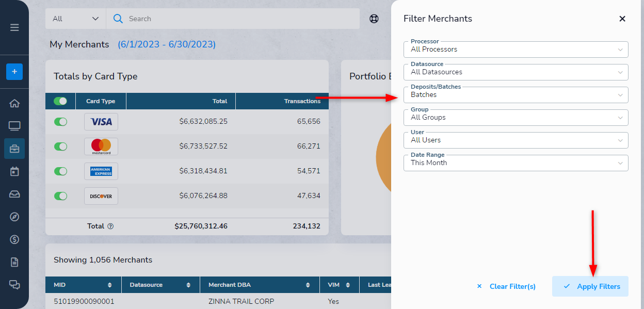Viewport: 644px width, 309px height.
Task: Go to the Home sidebar icon
Action: tap(14, 103)
